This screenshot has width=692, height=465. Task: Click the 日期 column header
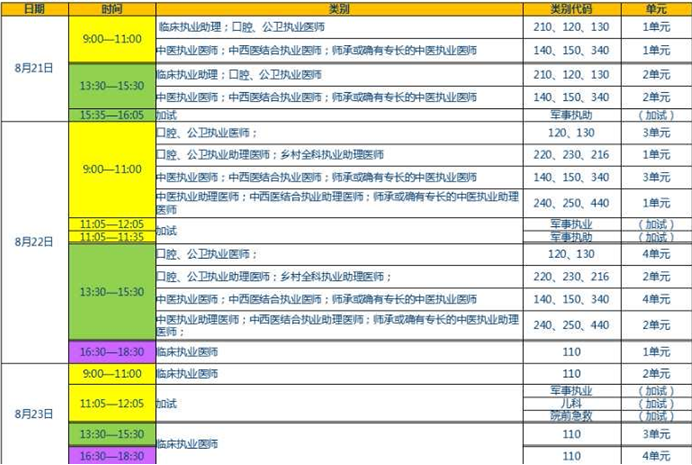(x=34, y=7)
